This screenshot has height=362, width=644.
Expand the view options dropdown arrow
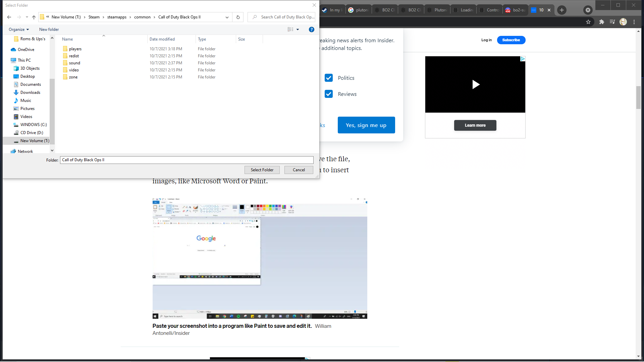pyautogui.click(x=298, y=29)
